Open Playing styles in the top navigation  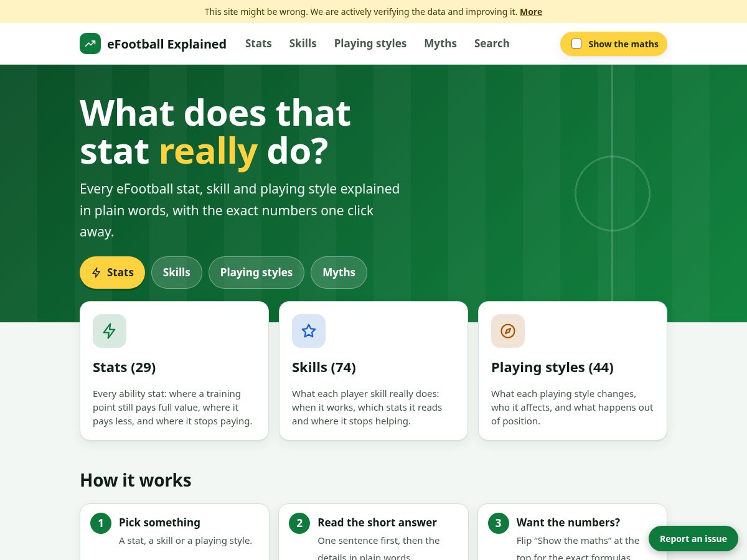click(370, 44)
